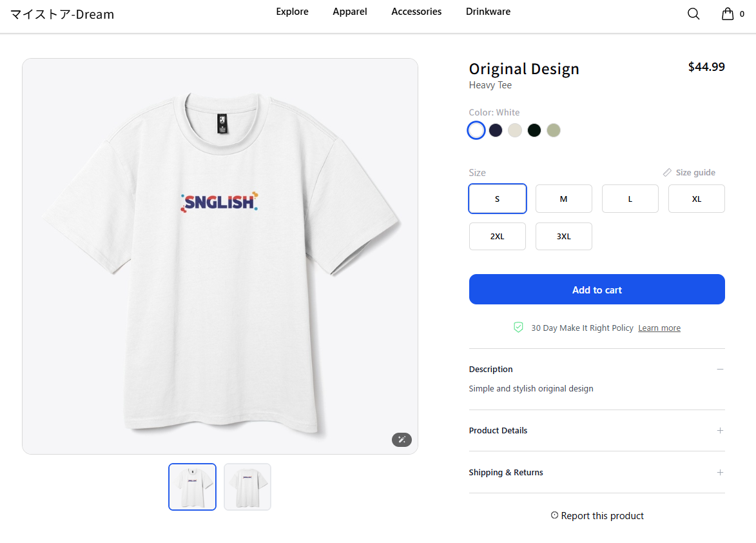Image resolution: width=756 pixels, height=543 pixels.
Task: Open the Apparel menu
Action: [349, 11]
